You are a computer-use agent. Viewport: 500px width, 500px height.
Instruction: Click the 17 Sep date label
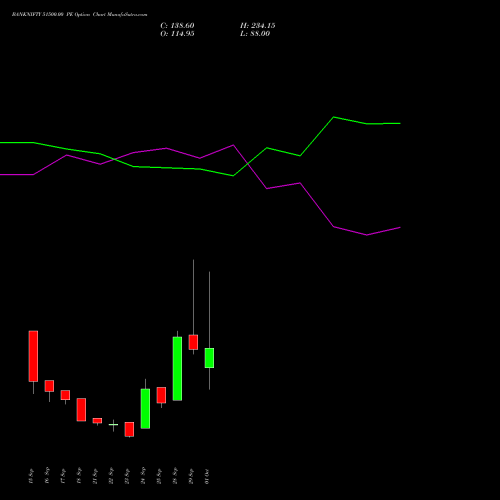[63, 476]
